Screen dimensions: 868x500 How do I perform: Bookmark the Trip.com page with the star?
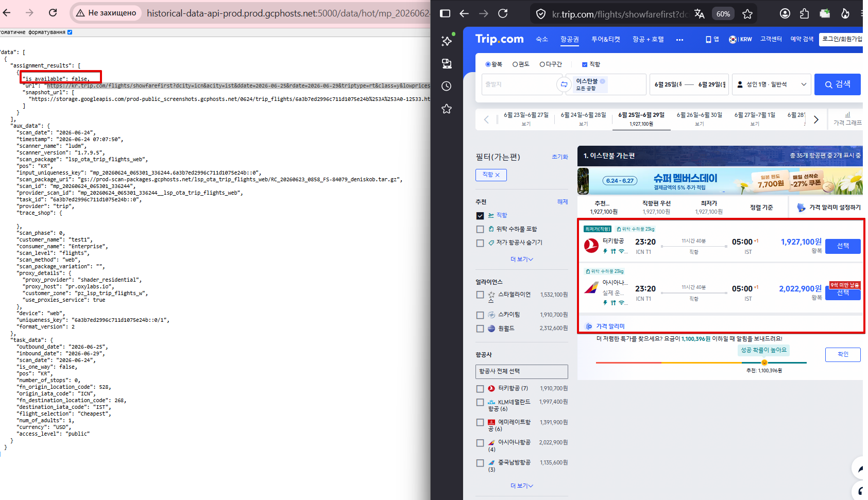(747, 14)
